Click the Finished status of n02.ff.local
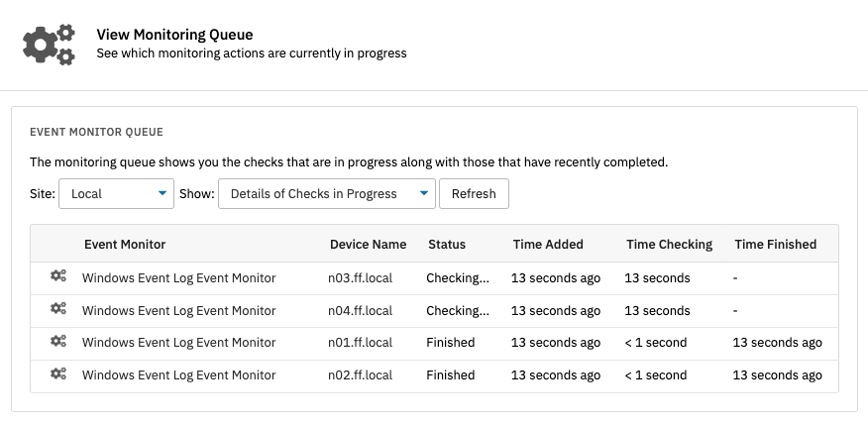 [450, 375]
